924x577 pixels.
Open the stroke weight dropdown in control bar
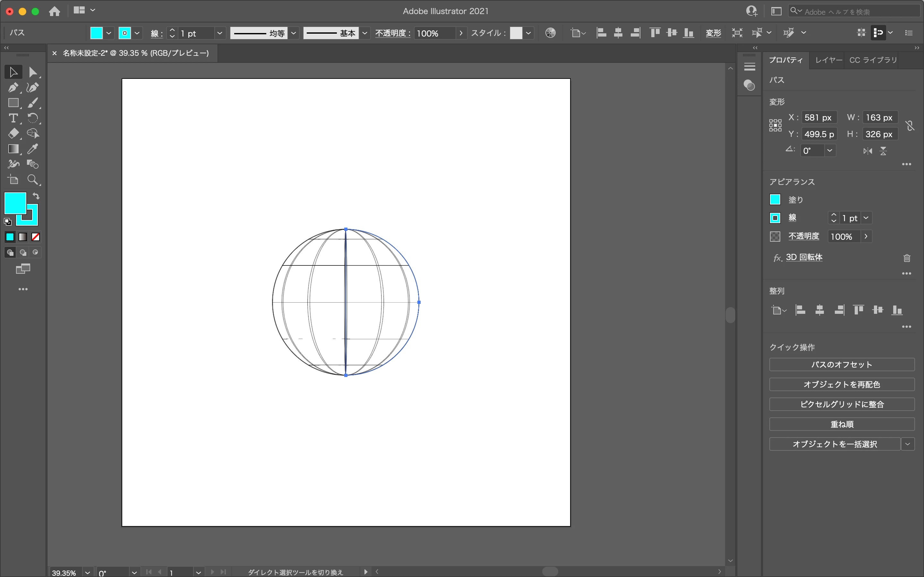tap(219, 33)
